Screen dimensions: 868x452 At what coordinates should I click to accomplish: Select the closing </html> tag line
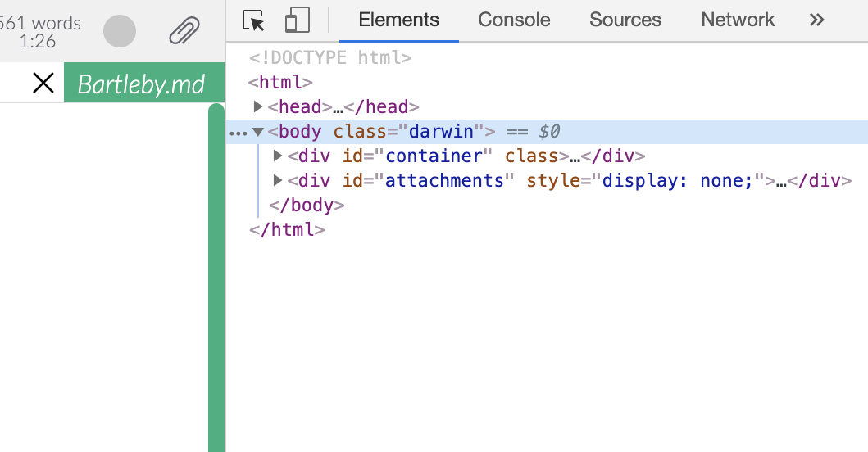click(x=287, y=230)
